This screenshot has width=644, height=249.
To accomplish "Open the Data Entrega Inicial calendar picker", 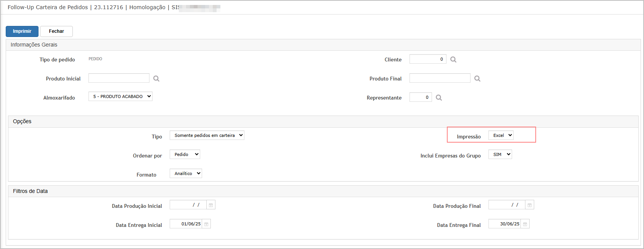I will coord(206,224).
